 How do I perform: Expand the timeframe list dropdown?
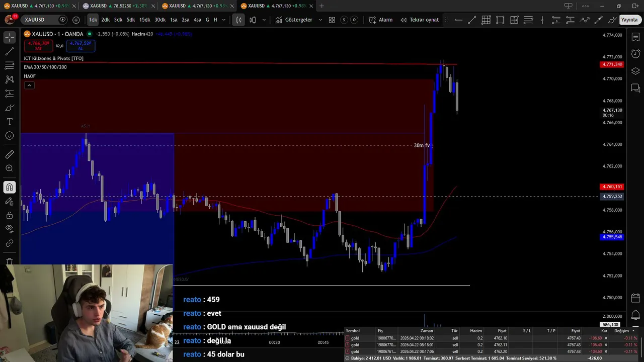tap(224, 20)
